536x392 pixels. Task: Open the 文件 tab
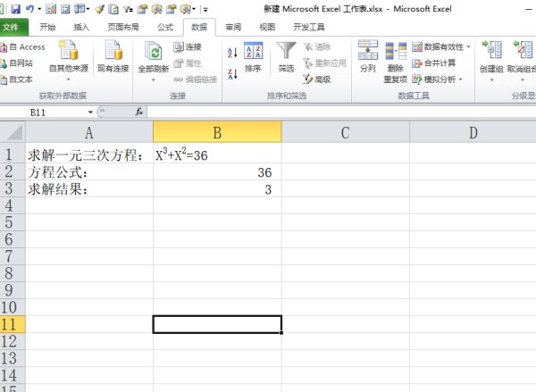click(13, 27)
